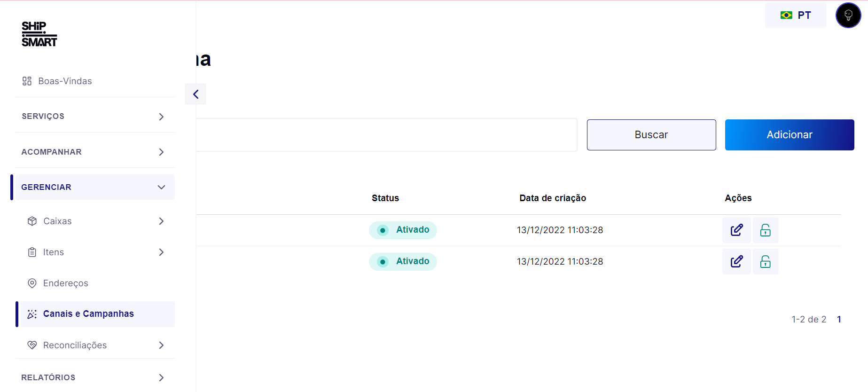The width and height of the screenshot is (868, 392).
Task: Expand the ACOMPANHAR menu section
Action: (x=95, y=152)
